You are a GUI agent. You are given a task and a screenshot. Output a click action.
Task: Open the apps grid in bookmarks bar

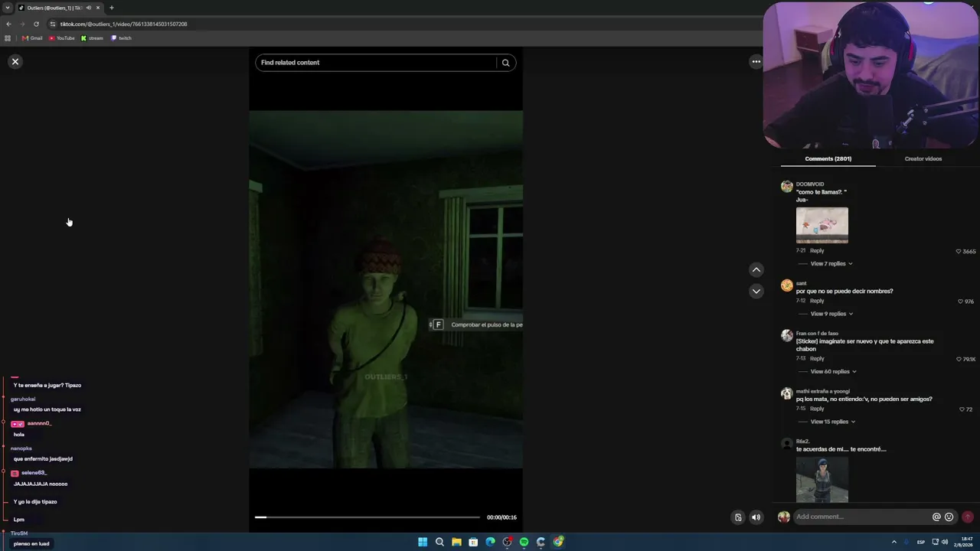pos(8,38)
